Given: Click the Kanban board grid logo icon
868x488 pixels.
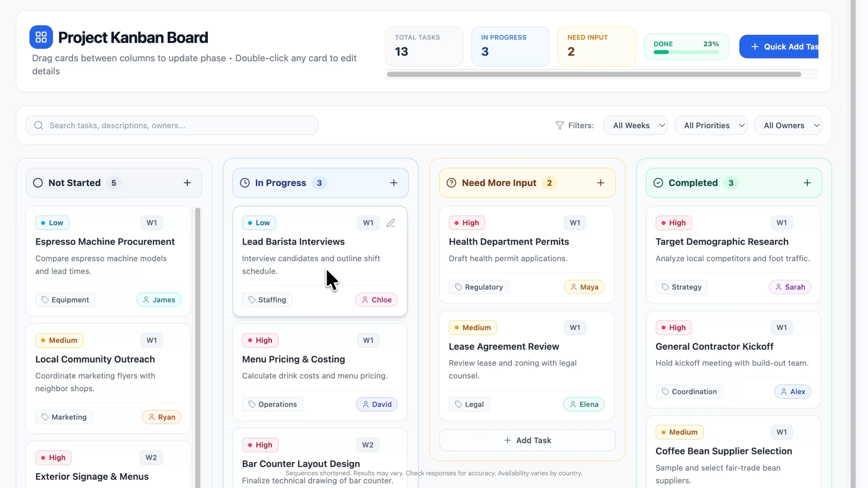Looking at the screenshot, I should coord(41,37).
